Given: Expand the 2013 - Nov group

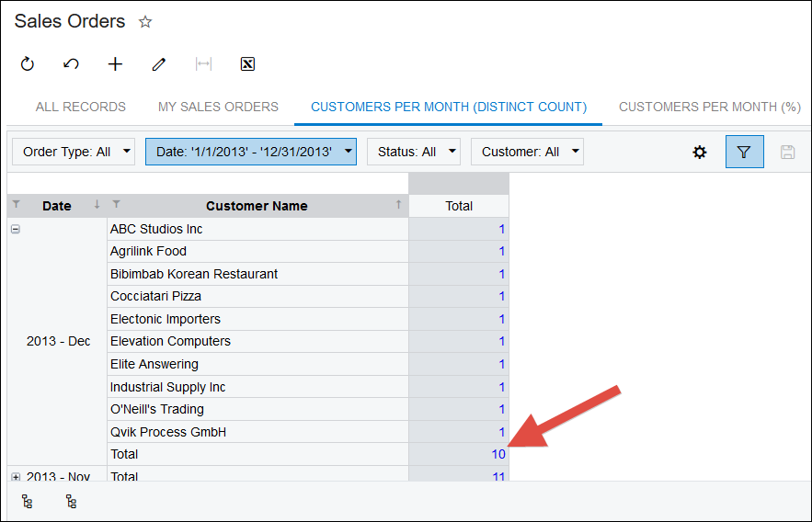Looking at the screenshot, I should (15, 476).
